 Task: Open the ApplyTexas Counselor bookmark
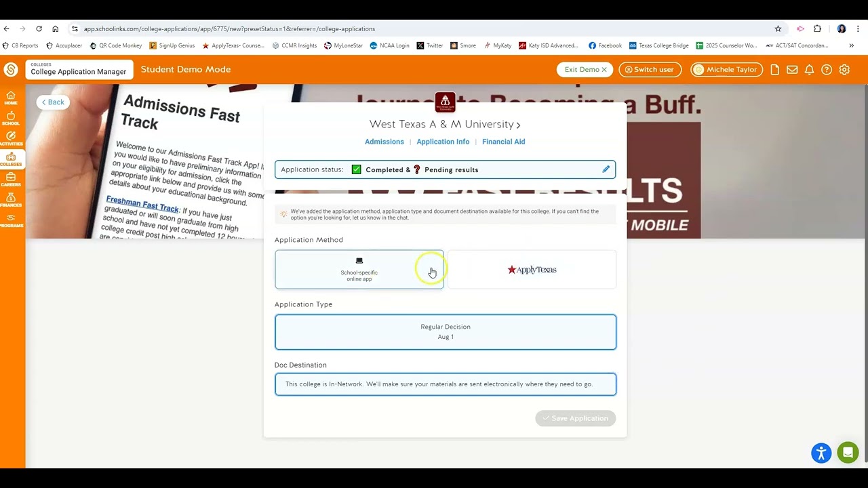click(233, 45)
